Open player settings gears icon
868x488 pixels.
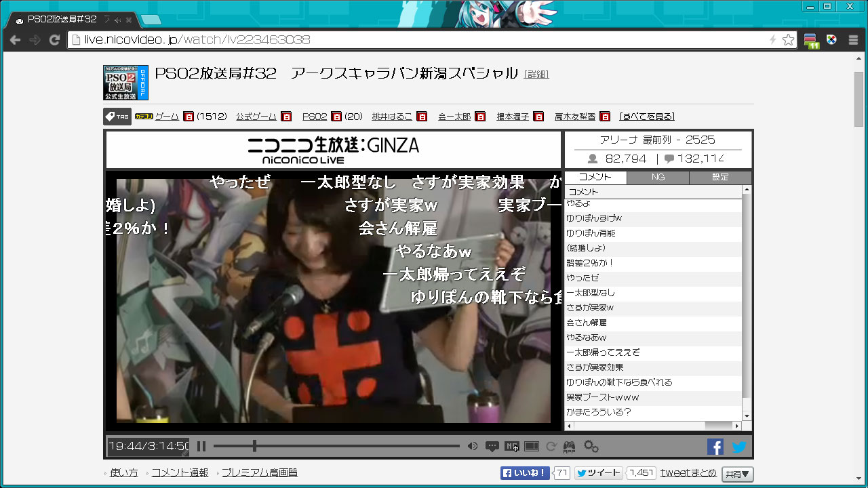pos(591,446)
